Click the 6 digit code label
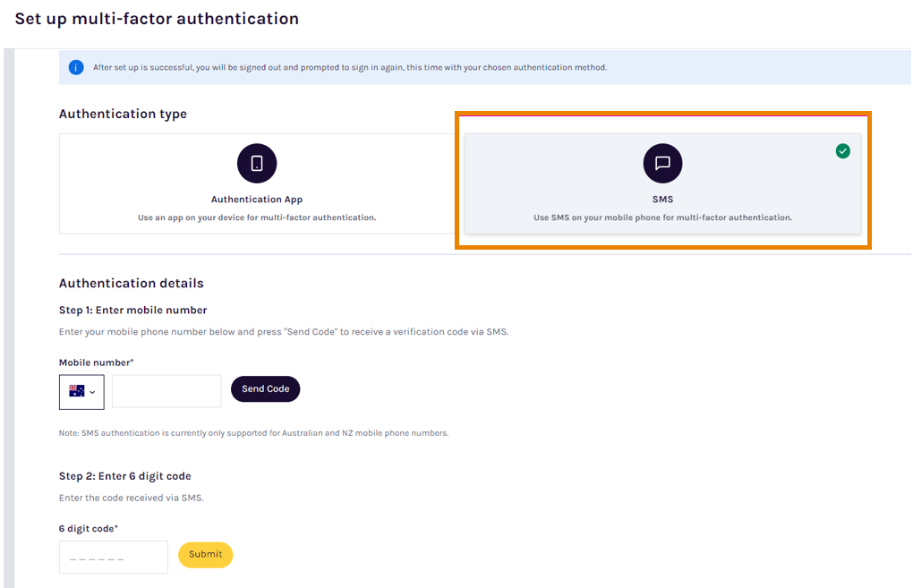Viewport: 913px width, 588px height. tap(89, 529)
